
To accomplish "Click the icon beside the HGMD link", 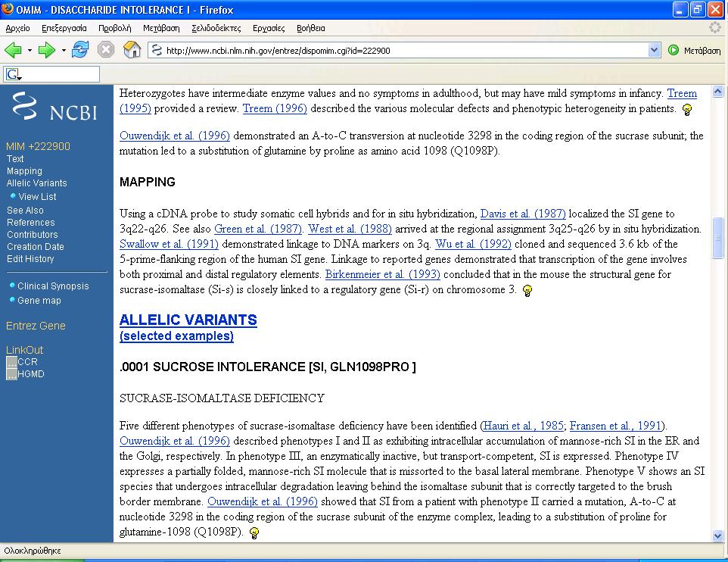I will 11,374.
